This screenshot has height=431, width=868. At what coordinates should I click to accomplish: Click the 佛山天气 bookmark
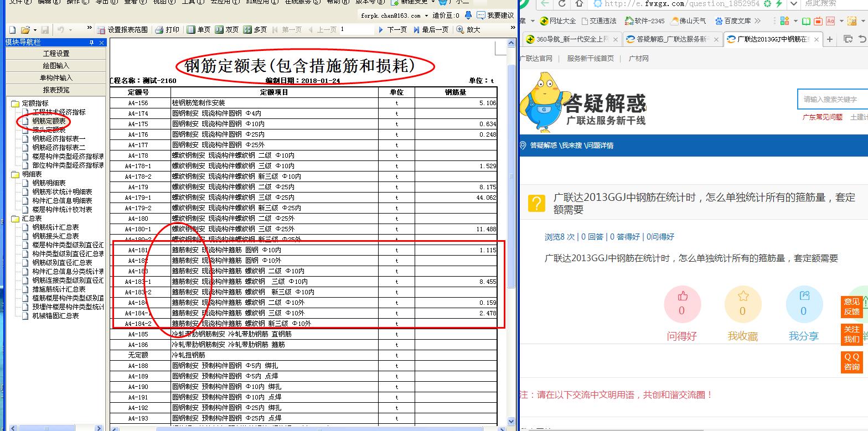[688, 20]
